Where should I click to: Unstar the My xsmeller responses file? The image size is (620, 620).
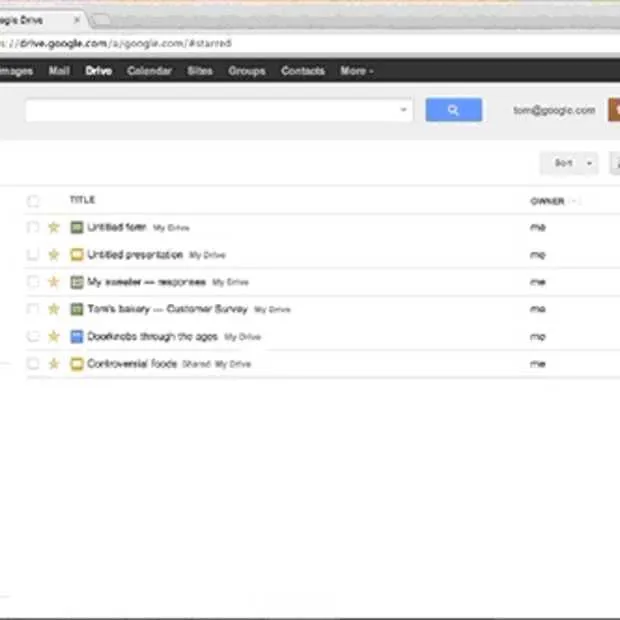[54, 282]
